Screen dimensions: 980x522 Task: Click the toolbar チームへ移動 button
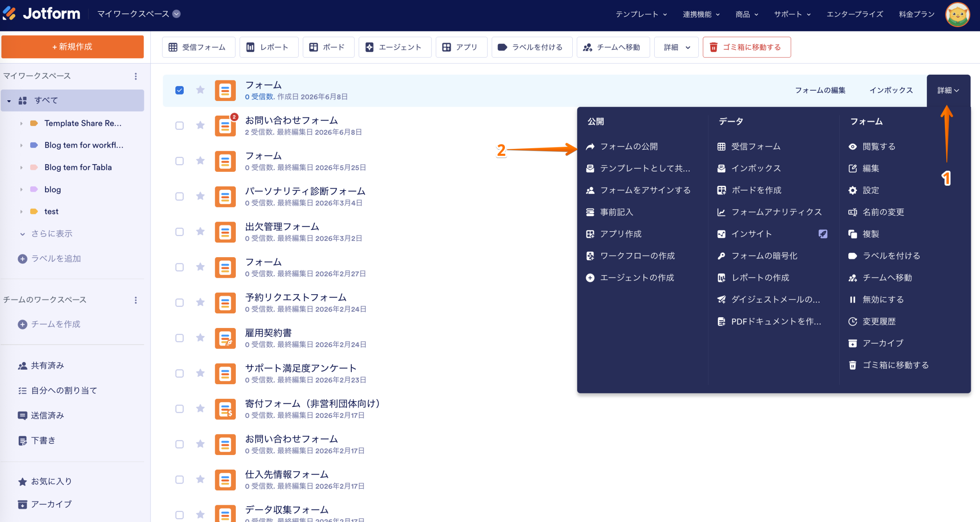pos(613,47)
